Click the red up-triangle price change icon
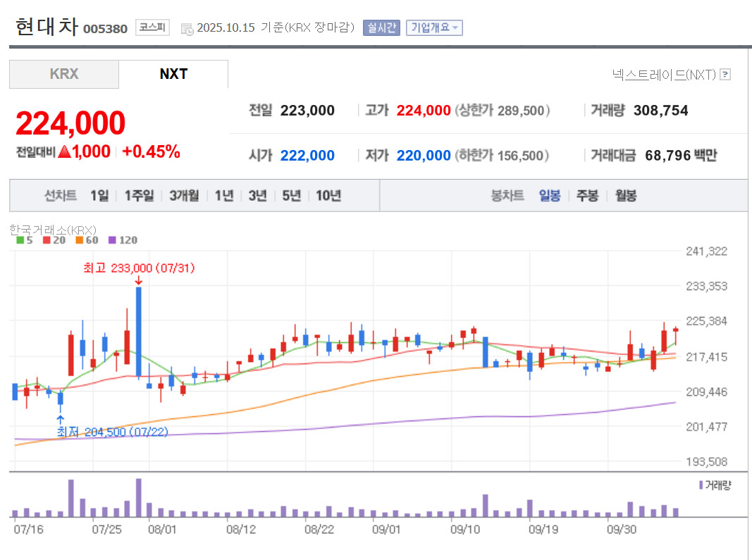This screenshot has width=752, height=560. (x=64, y=152)
